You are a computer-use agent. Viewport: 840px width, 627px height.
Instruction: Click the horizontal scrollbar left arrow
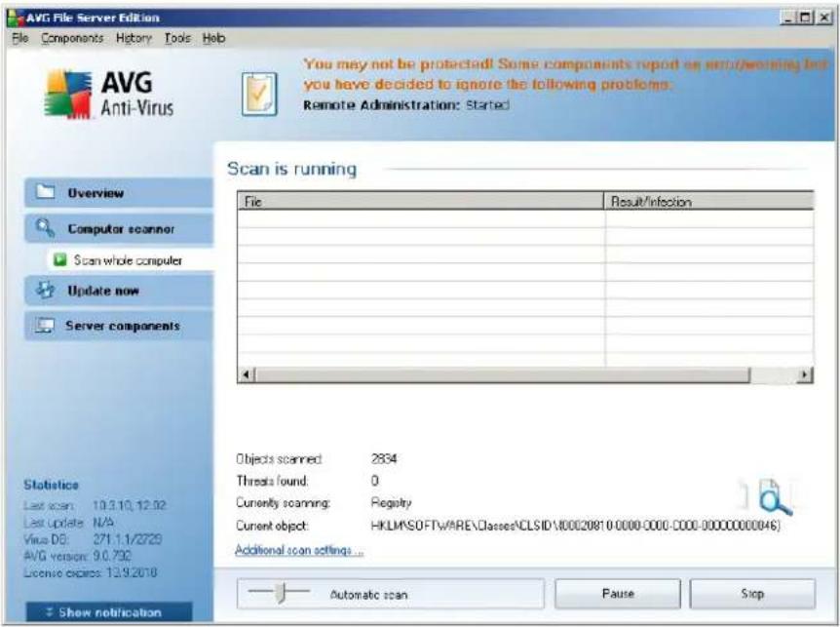point(246,374)
